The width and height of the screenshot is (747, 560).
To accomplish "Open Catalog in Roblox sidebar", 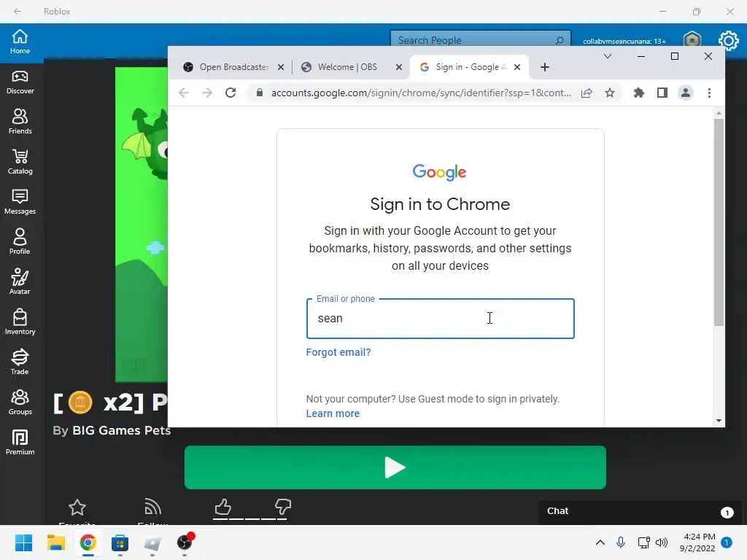I will 20,163.
